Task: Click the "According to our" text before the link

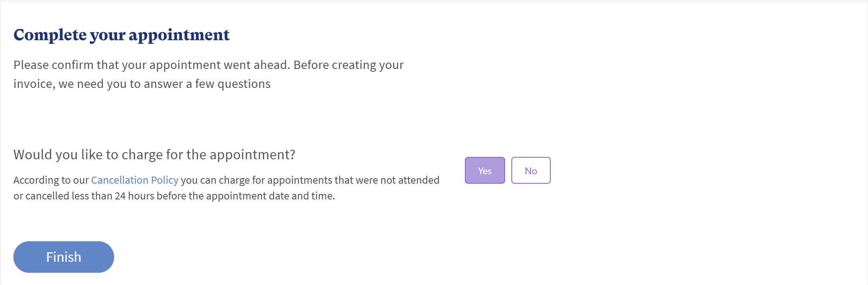Action: pyautogui.click(x=51, y=180)
